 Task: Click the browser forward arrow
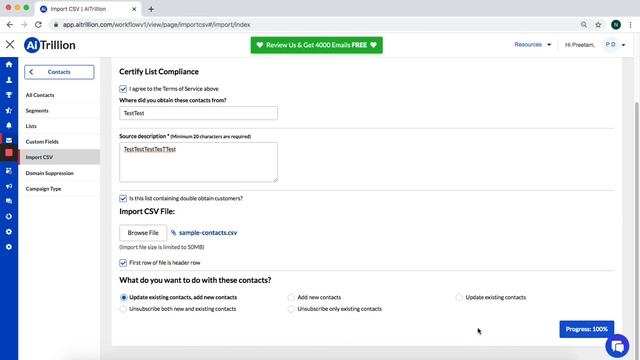[x=24, y=25]
